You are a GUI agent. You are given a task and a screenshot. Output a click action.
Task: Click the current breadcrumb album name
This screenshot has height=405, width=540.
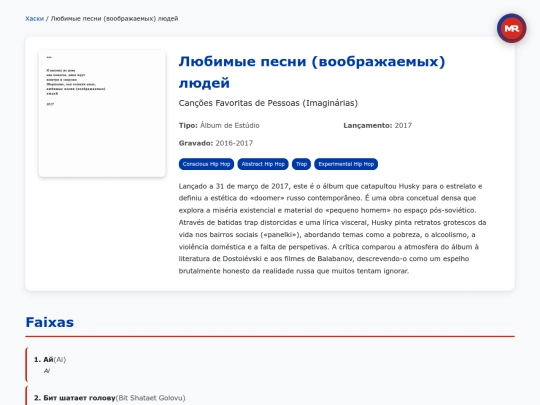point(115,19)
